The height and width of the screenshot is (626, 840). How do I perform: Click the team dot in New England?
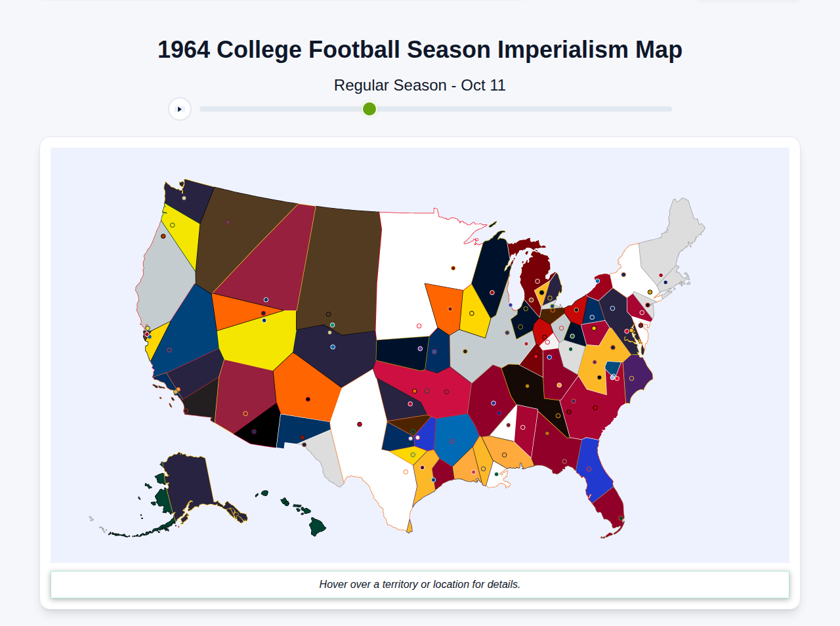tap(661, 275)
